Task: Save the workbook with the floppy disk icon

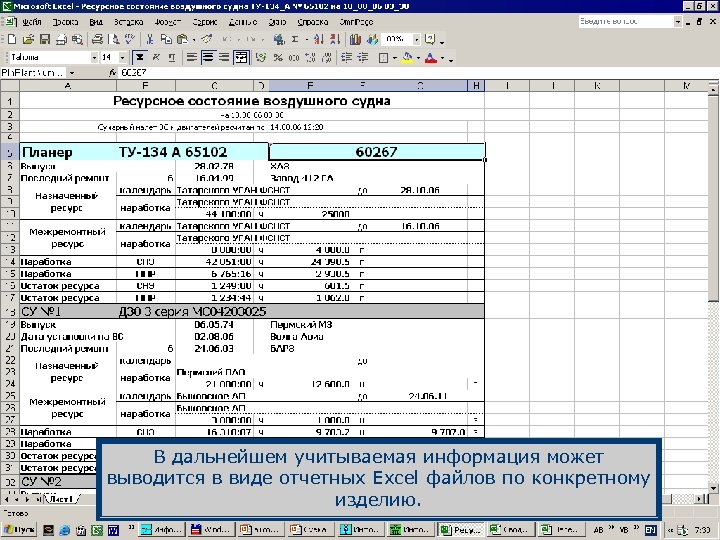Action: [45, 40]
